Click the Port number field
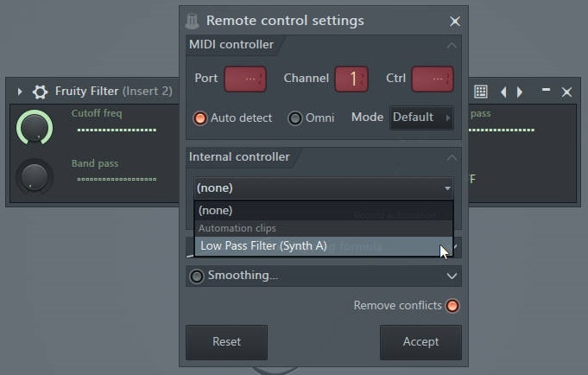 pos(245,79)
